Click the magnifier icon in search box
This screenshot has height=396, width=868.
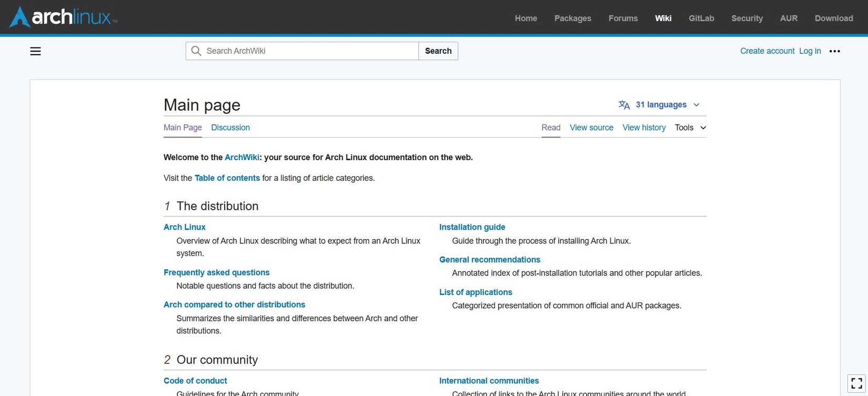[196, 51]
